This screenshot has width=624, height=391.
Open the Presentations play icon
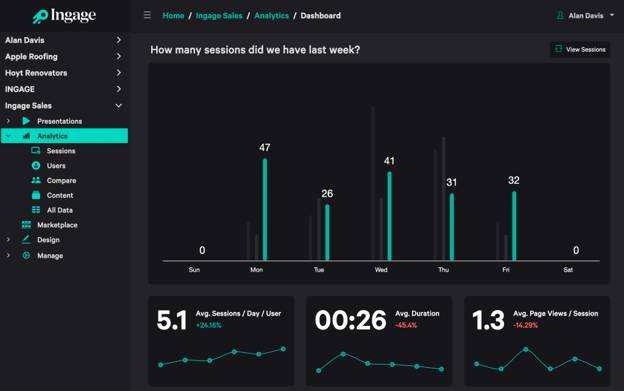pos(26,121)
